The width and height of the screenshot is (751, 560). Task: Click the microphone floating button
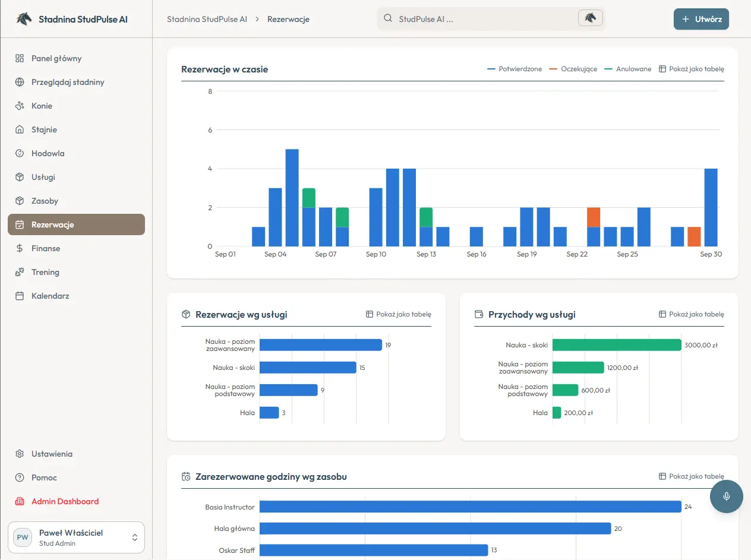click(727, 496)
